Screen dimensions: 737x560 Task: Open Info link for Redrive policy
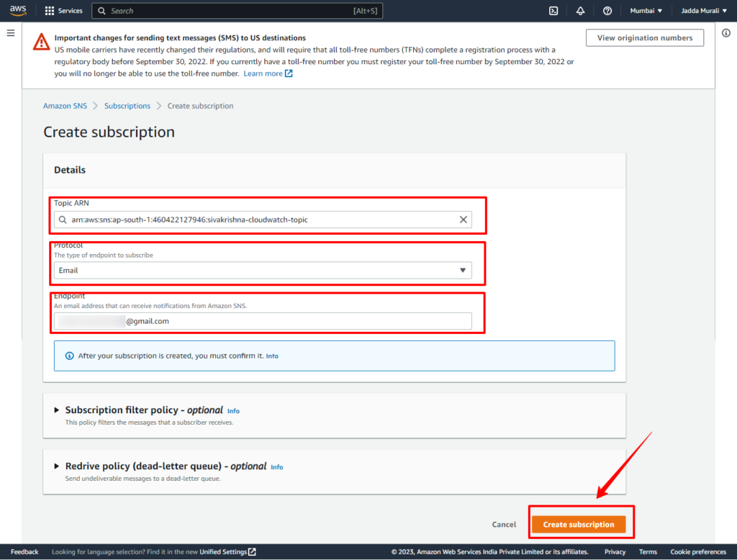point(277,467)
